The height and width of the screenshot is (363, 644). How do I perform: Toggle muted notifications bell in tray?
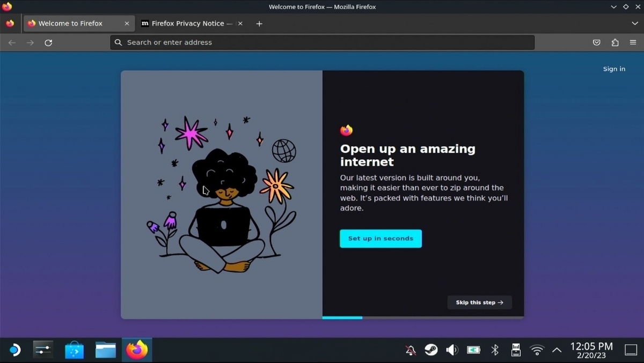411,350
